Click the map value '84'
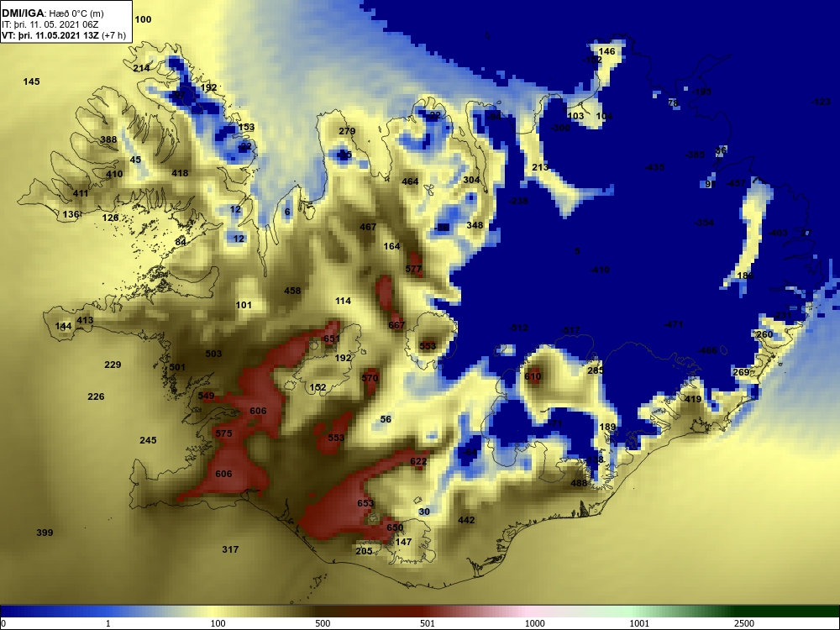This screenshot has width=840, height=630. [x=181, y=242]
